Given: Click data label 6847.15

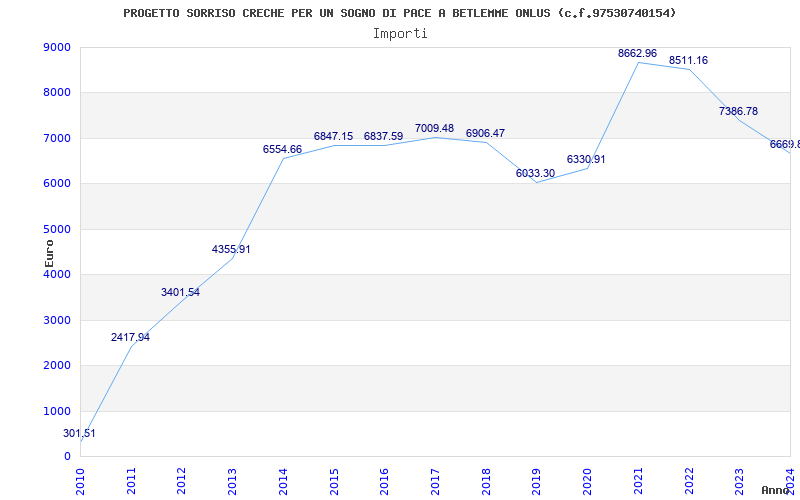Looking at the screenshot, I should pyautogui.click(x=333, y=136).
